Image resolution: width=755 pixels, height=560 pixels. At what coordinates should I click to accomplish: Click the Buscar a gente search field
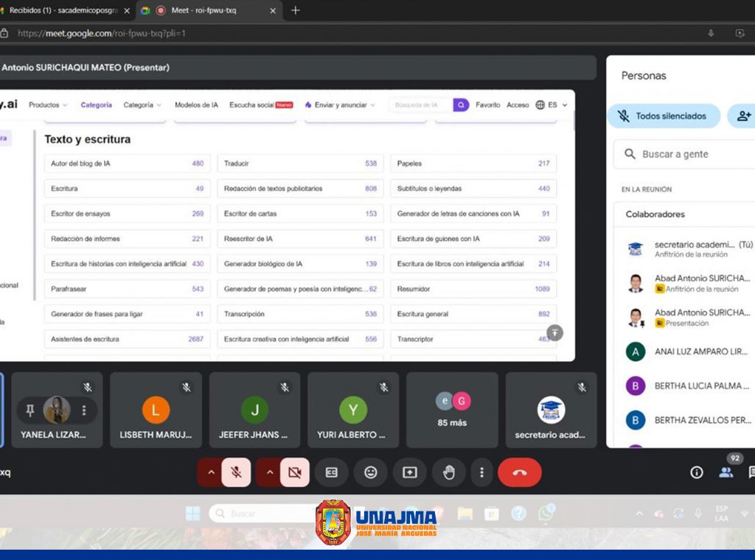click(685, 154)
